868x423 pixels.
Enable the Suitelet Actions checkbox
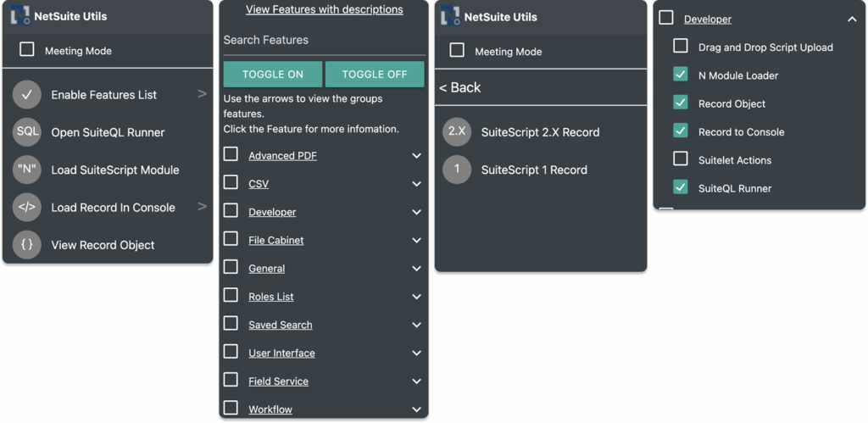pyautogui.click(x=681, y=159)
